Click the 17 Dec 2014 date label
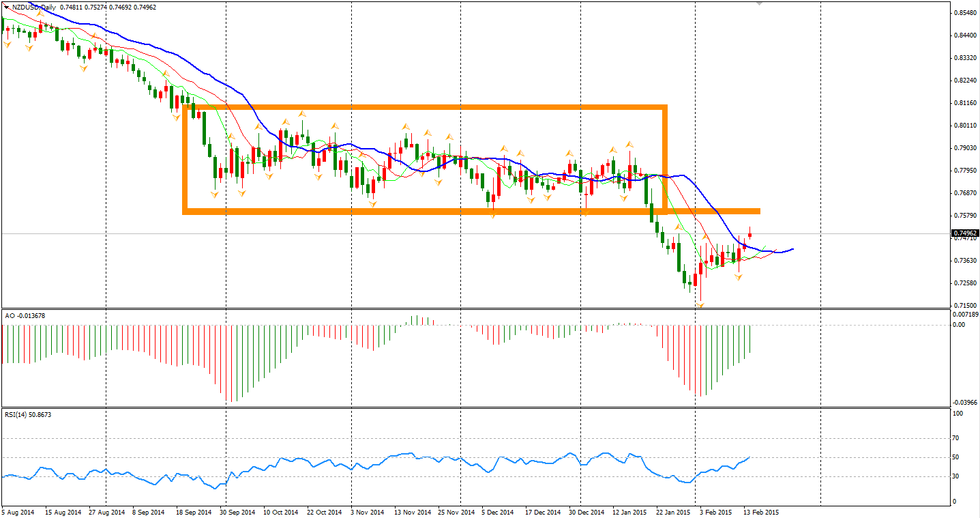The height and width of the screenshot is (518, 980). (544, 511)
